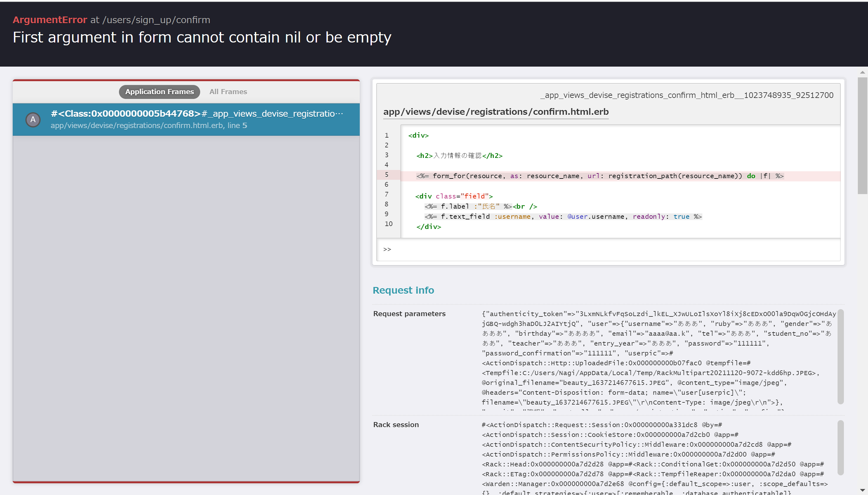Click highlighted code line 5 with form_for

(600, 176)
